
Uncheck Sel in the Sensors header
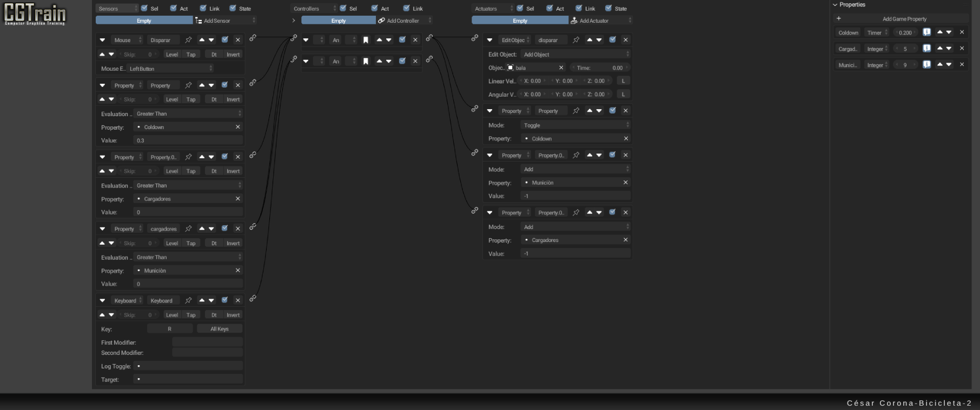coord(144,8)
